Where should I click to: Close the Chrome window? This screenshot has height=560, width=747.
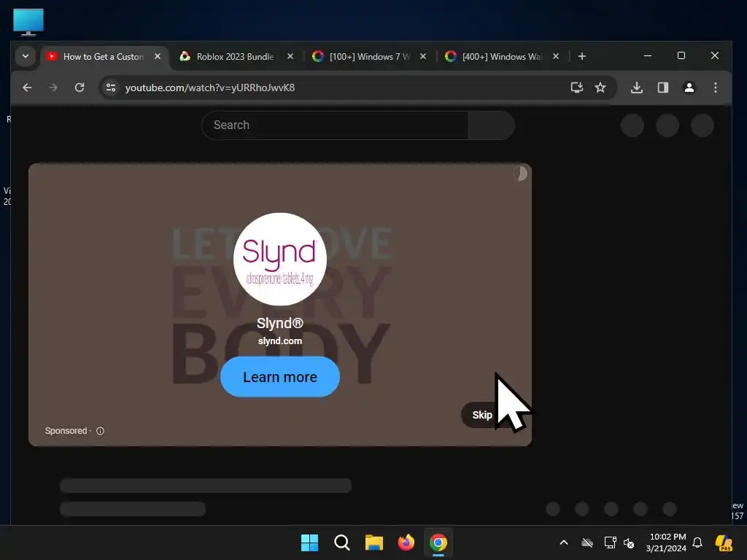tap(715, 55)
